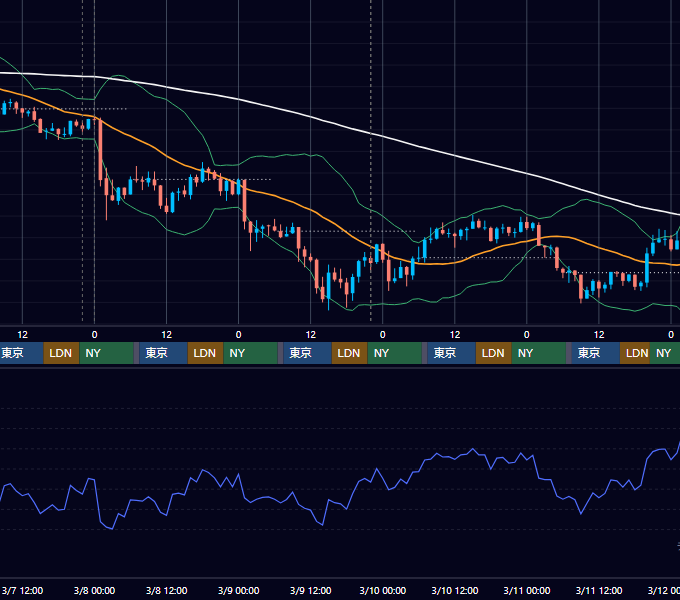Click the 3/7 12:00 date label
680x600 pixels.
click(x=22, y=590)
